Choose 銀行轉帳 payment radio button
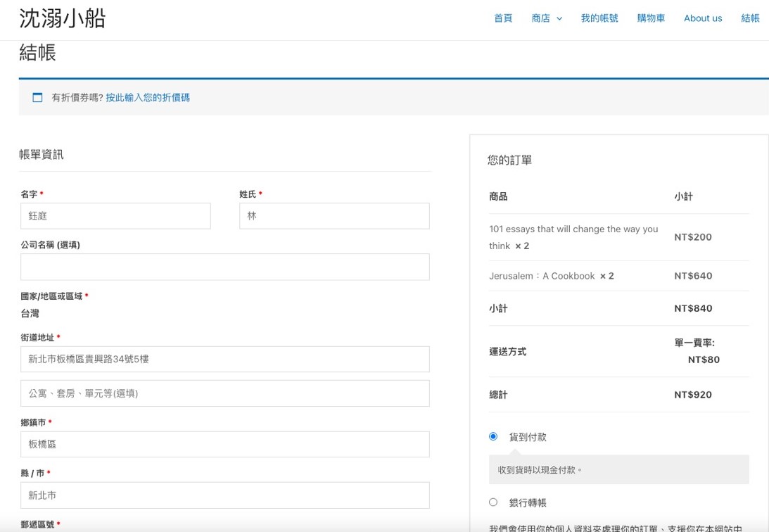 (x=493, y=502)
